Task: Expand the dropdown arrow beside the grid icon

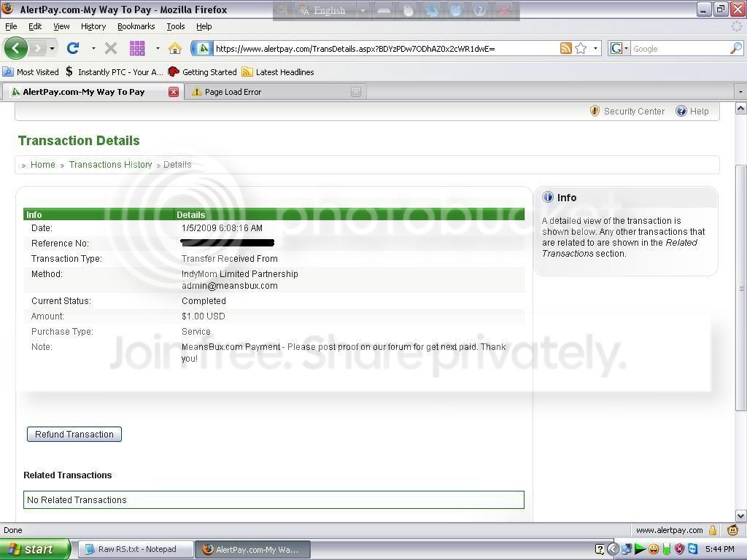Action: [x=158, y=48]
